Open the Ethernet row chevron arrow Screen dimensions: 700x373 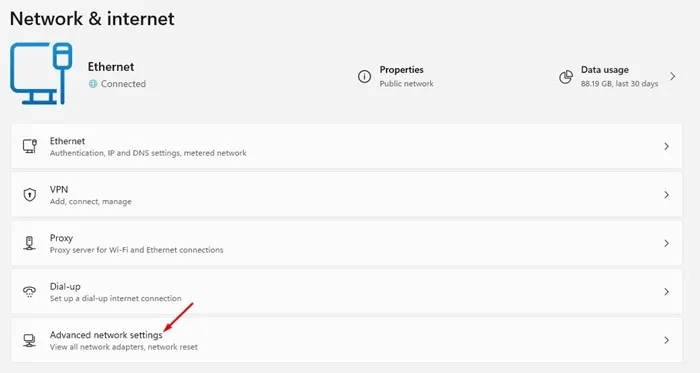[x=666, y=146]
